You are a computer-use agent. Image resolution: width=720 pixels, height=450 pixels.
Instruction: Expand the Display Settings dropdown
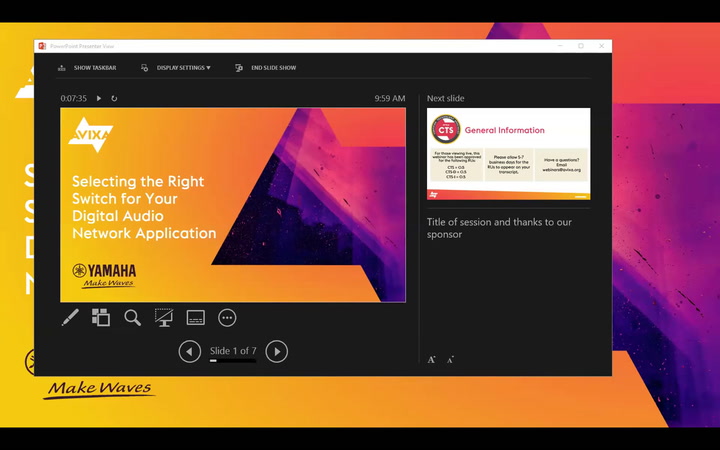point(176,68)
